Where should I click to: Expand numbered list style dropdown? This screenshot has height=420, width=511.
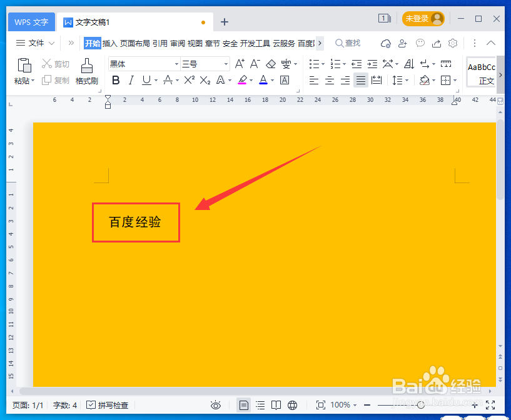pyautogui.click(x=344, y=64)
